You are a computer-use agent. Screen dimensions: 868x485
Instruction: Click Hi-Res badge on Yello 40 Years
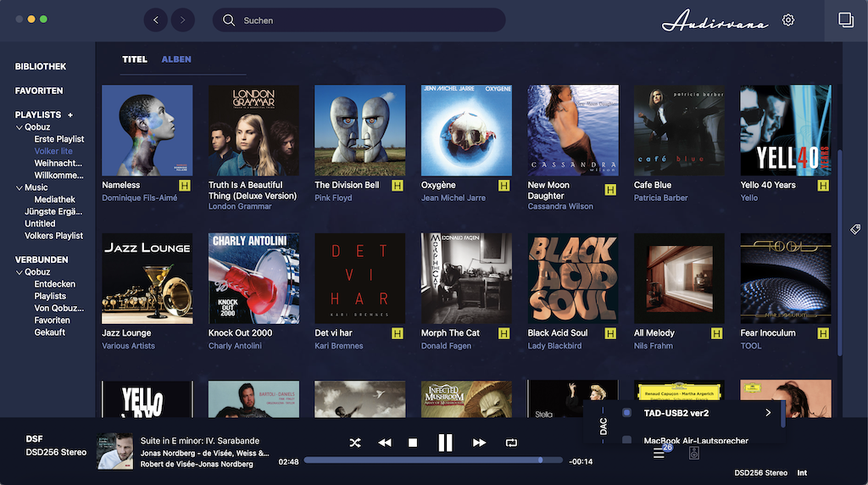(823, 186)
